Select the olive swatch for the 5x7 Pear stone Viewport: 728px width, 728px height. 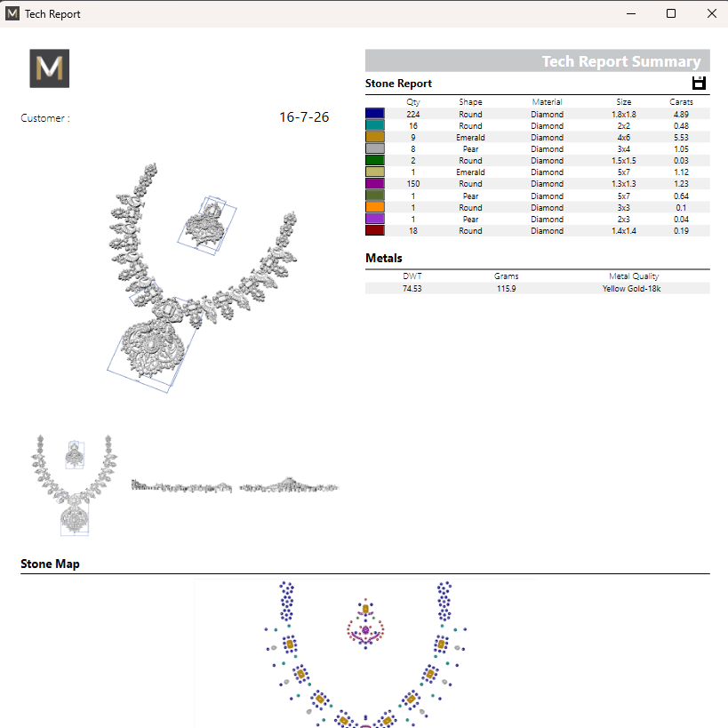pos(375,196)
